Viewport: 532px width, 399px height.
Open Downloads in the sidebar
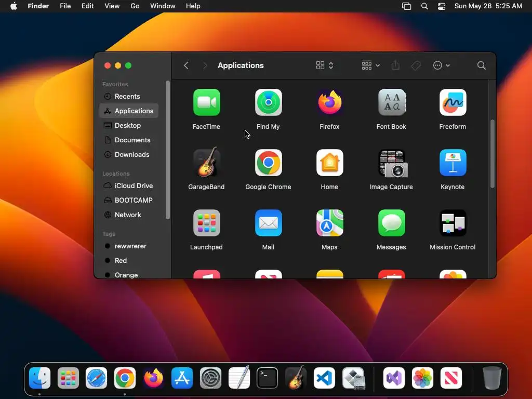pos(129,155)
